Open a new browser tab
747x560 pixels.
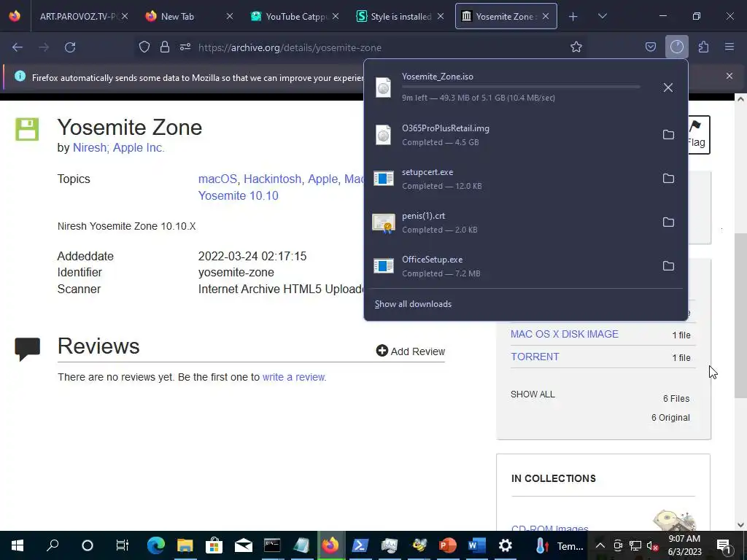pyautogui.click(x=573, y=17)
